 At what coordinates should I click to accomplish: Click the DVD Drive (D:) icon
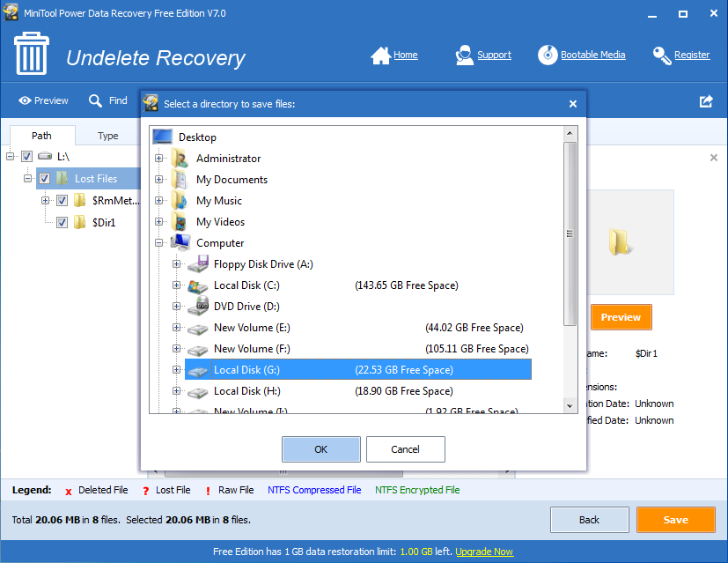click(198, 306)
